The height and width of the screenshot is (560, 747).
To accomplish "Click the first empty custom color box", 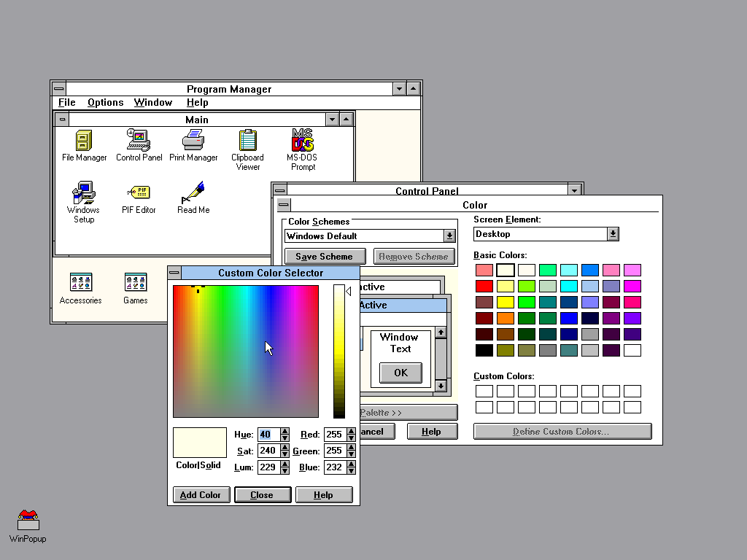I will 484,392.
